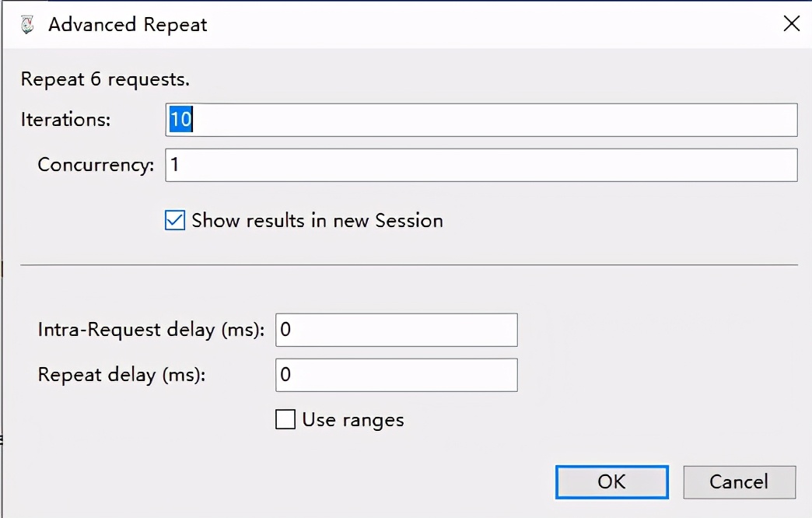Screen dimensions: 812x518
Task: Click the "Concurrency:" label
Action: pos(96,165)
